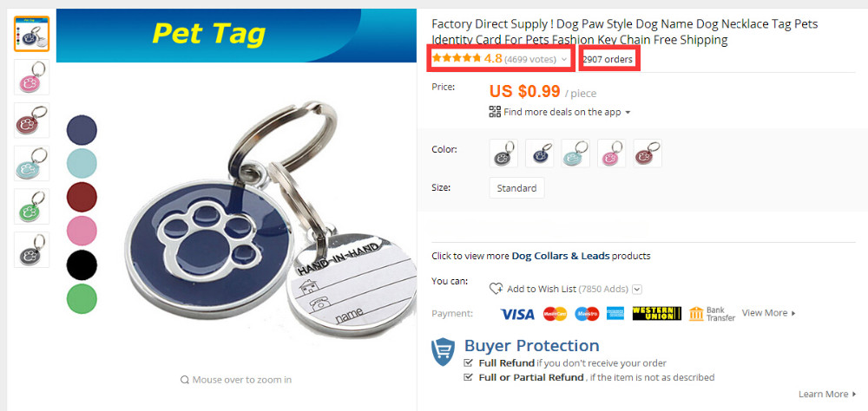Choose the light blue tag color option
This screenshot has width=868, height=411.
[575, 153]
